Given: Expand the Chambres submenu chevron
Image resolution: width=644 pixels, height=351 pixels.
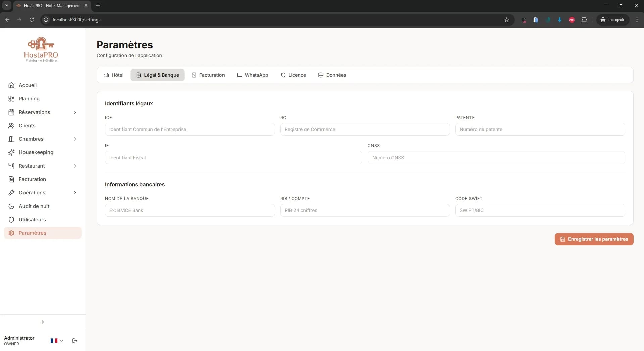Looking at the screenshot, I should tap(75, 139).
